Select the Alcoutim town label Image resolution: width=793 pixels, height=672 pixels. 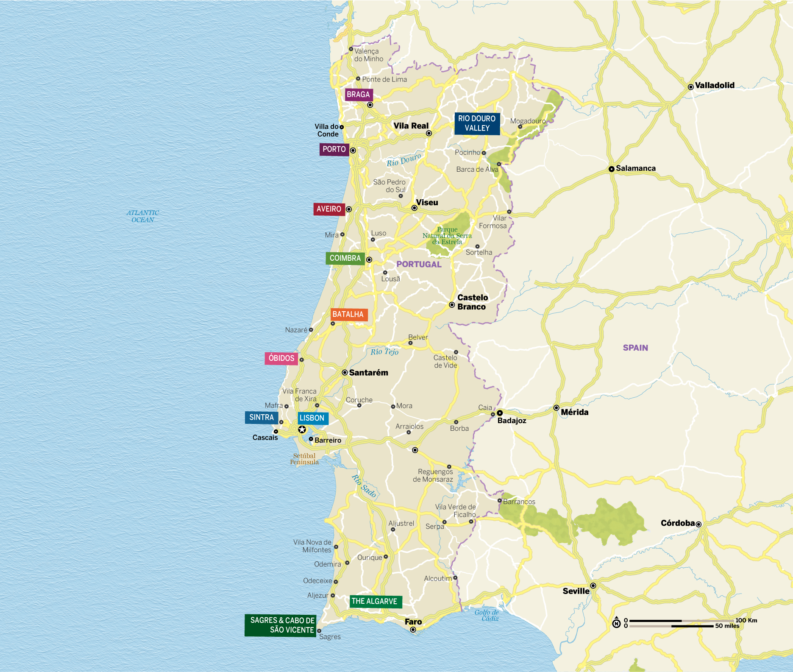[x=438, y=578]
